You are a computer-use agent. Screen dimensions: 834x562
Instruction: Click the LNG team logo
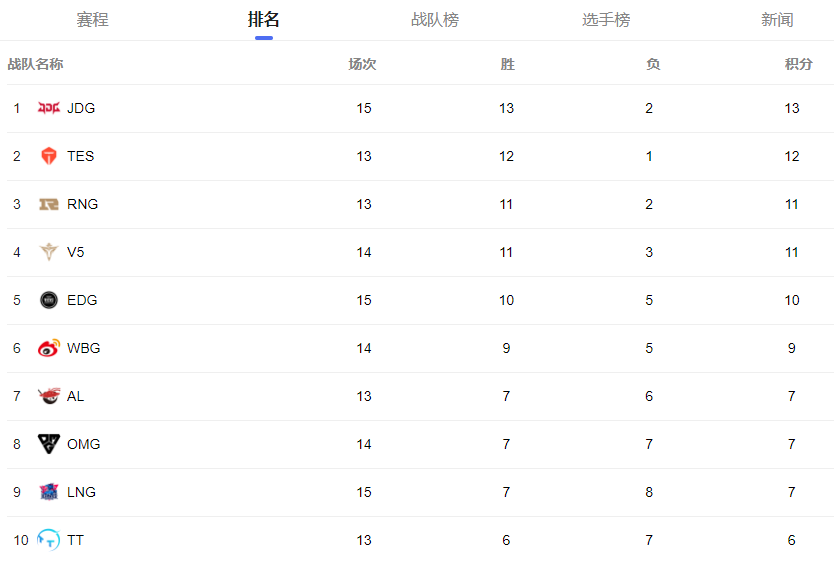(49, 492)
